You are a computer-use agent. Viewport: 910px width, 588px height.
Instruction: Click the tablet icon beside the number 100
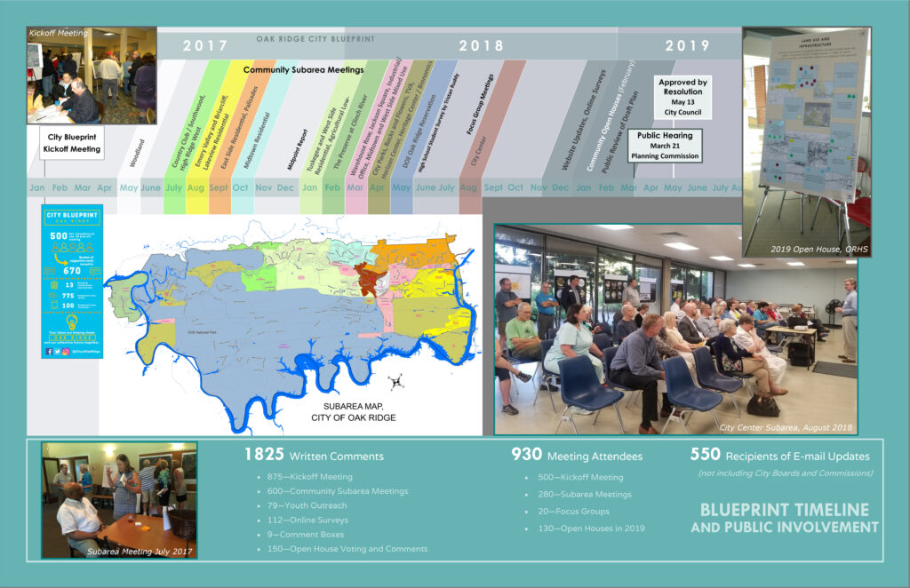(x=54, y=305)
